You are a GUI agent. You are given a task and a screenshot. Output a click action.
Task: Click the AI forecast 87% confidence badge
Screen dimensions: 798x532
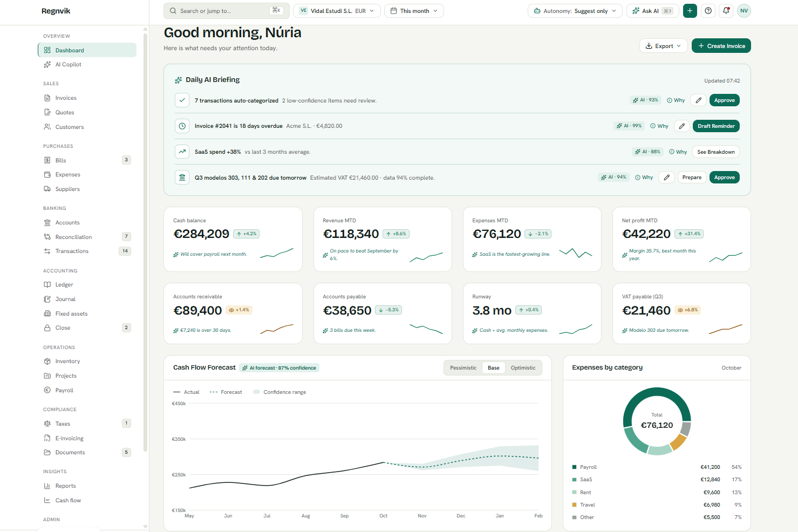[x=279, y=368]
